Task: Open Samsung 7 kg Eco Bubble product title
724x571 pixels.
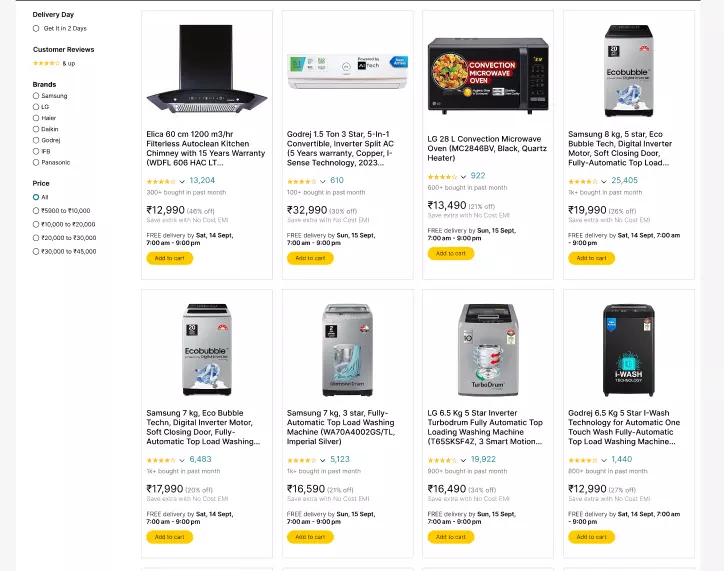Action: [x=205, y=427]
